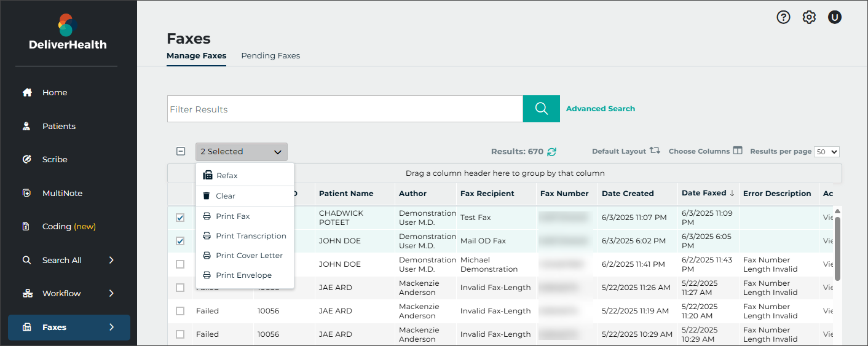Screen dimensions: 868x346
Task: Click the magnifier search button
Action: (541, 109)
